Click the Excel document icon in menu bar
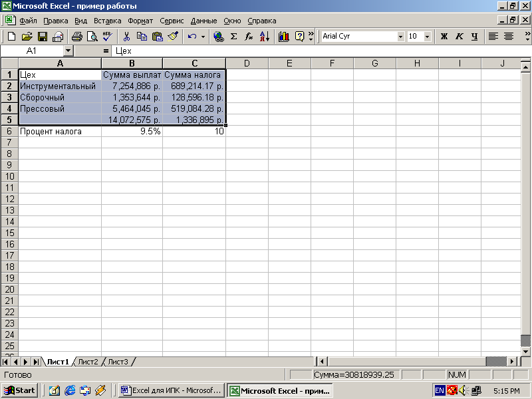 pos(10,21)
